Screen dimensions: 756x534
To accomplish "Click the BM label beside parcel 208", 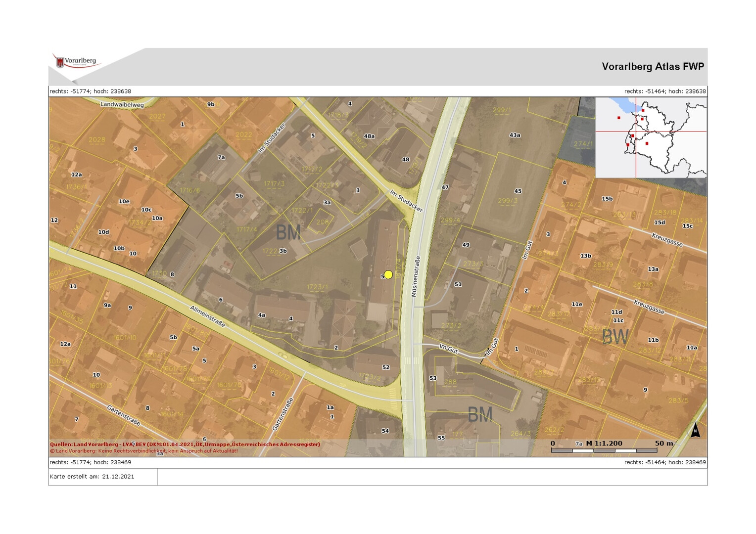I will (x=288, y=232).
